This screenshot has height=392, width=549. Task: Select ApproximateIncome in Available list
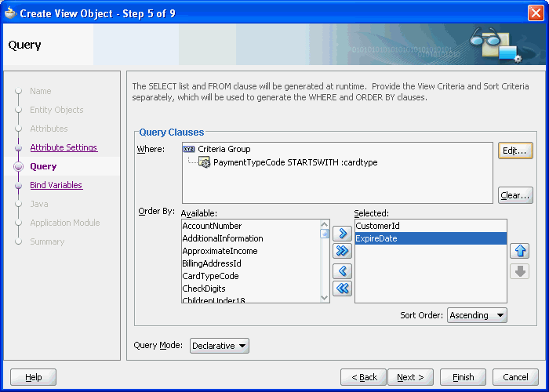click(x=251, y=251)
